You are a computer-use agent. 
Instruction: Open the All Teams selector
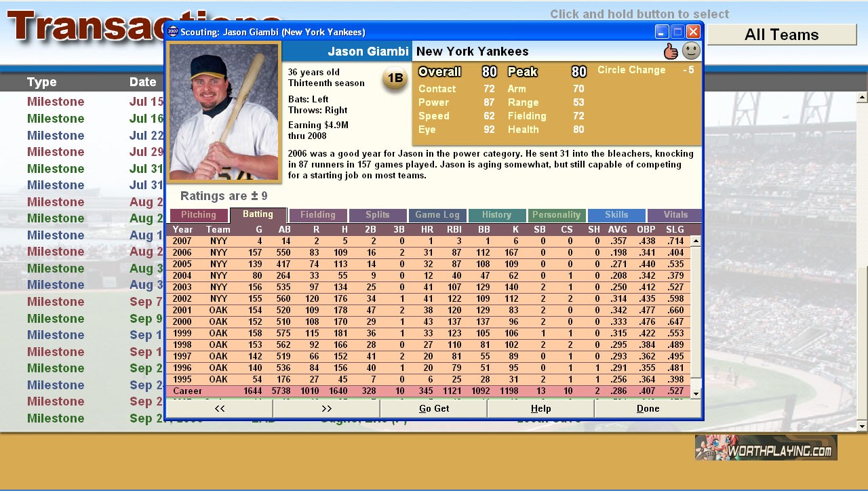coord(781,35)
